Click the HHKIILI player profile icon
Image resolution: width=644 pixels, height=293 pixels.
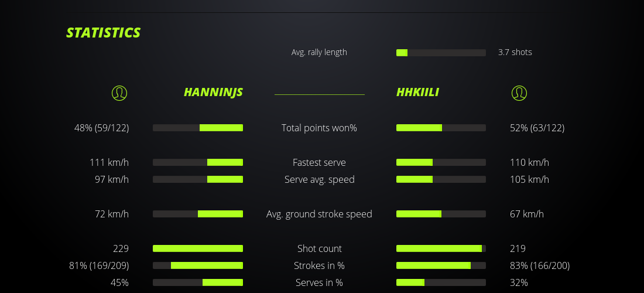[x=519, y=93]
